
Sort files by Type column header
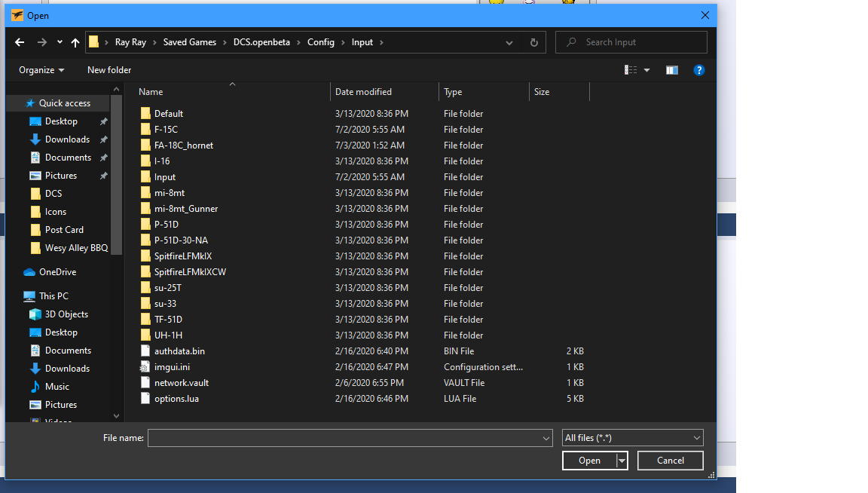coord(453,92)
